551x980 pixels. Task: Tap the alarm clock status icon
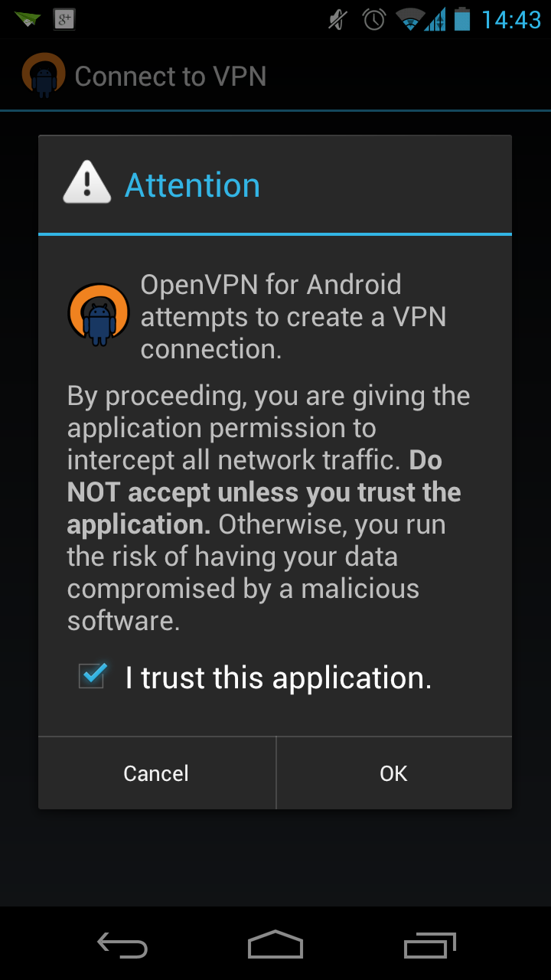point(374,18)
